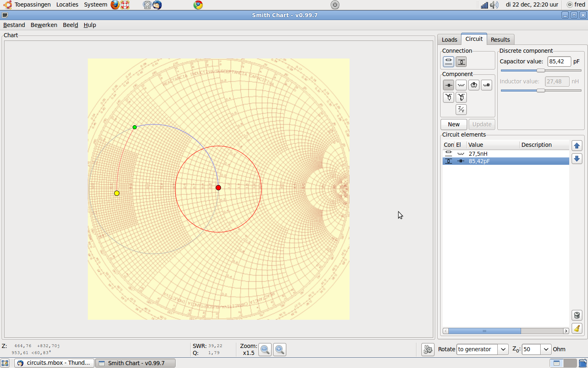Clear all circuit elements (broom icon)
Image resolution: width=588 pixels, height=368 pixels.
(577, 328)
